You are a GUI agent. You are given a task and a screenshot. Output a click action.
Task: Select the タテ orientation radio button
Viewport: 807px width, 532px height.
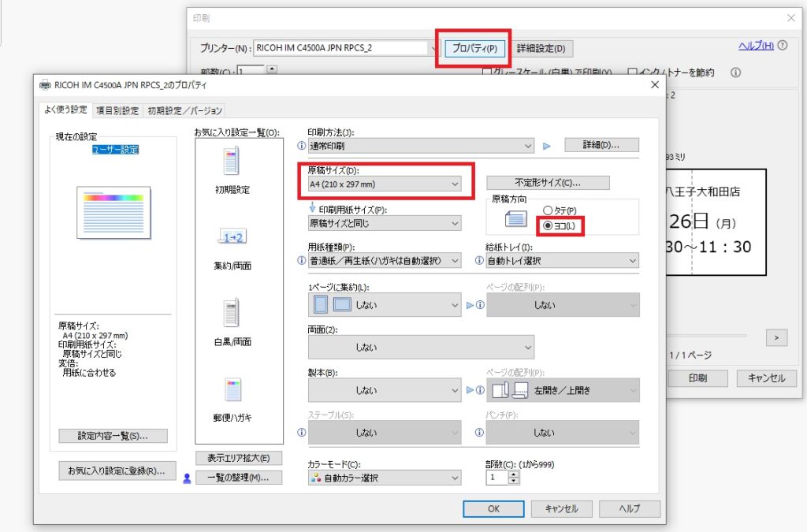click(549, 210)
